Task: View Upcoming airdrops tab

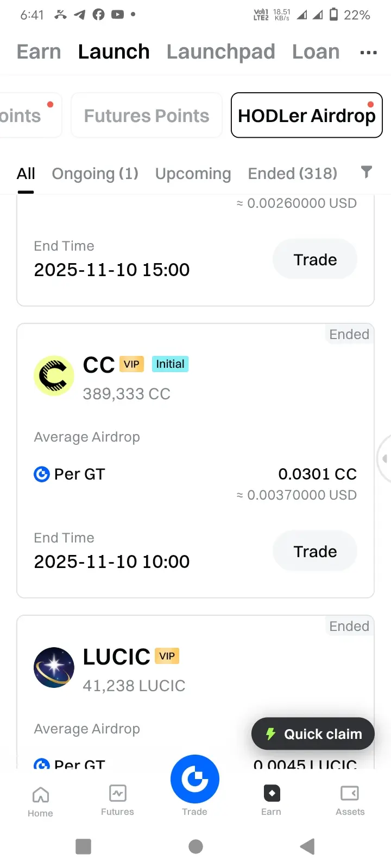Action: (193, 174)
